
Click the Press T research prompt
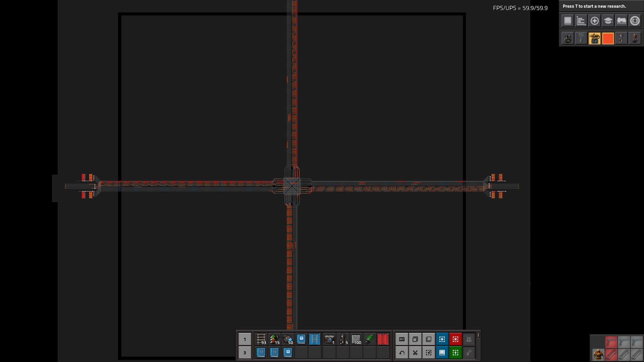pos(594,6)
